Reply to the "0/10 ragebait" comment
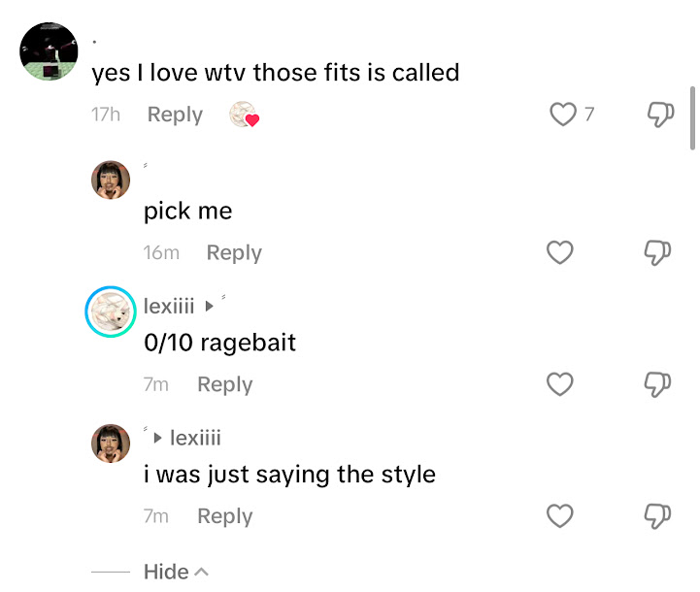 tap(224, 384)
